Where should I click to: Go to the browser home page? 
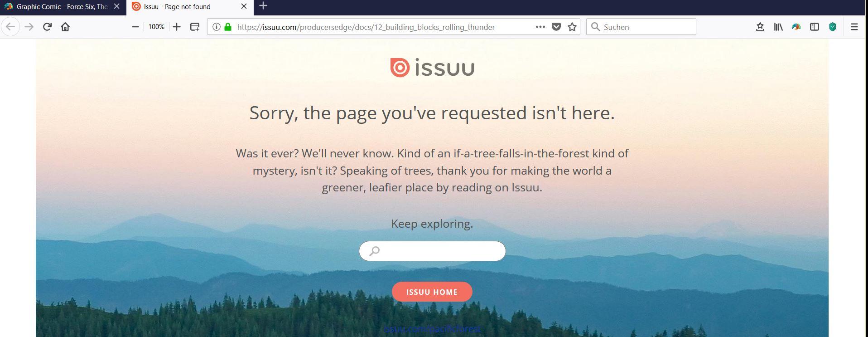tap(65, 27)
